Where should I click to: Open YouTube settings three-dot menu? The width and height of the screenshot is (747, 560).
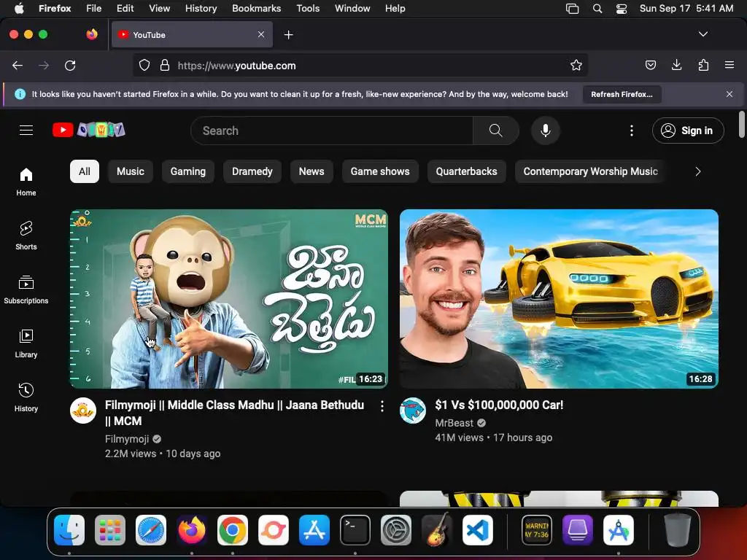[632, 131]
